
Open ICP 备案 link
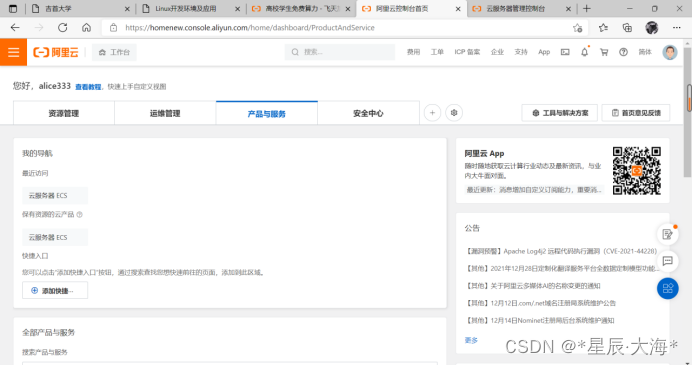[x=467, y=52]
